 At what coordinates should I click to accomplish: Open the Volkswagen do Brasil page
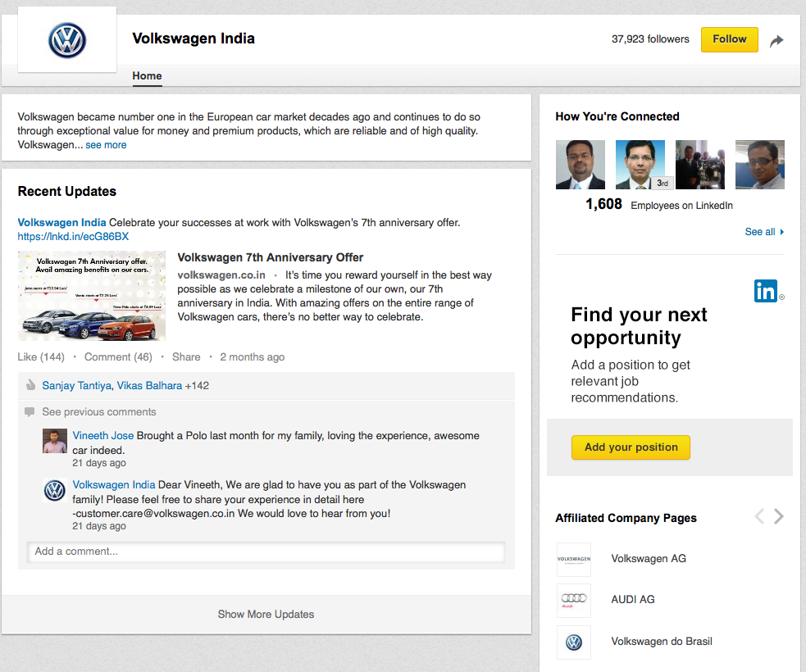pyautogui.click(x=662, y=641)
